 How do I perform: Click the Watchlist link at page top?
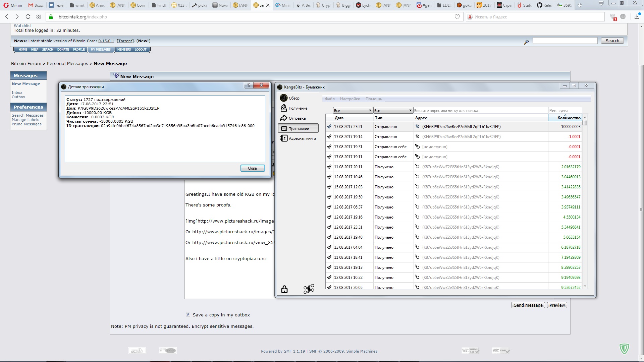[23, 25]
